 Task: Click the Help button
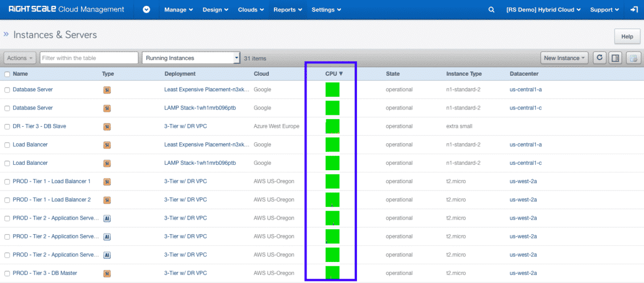(x=627, y=37)
